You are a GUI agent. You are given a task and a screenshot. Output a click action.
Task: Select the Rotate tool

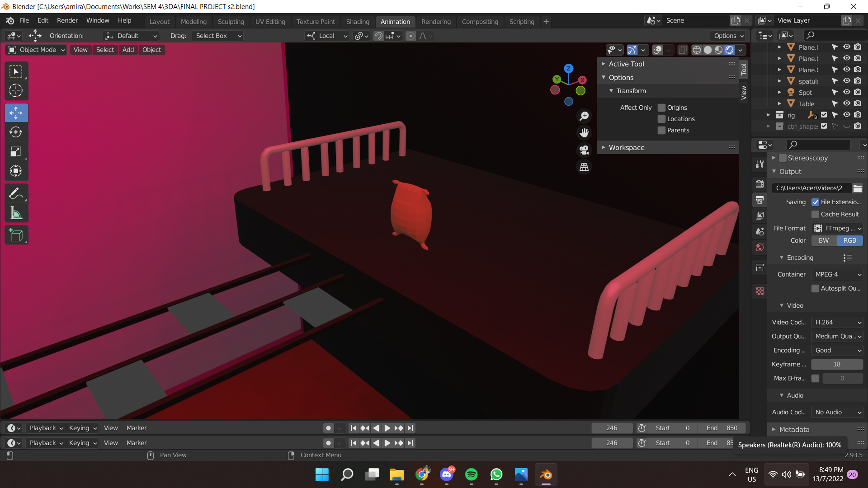point(16,132)
